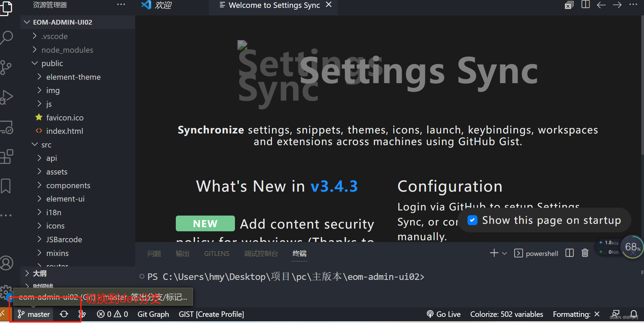Viewport: 644px width, 323px height.
Task: Open the v3.4.3 version link
Action: click(x=334, y=186)
